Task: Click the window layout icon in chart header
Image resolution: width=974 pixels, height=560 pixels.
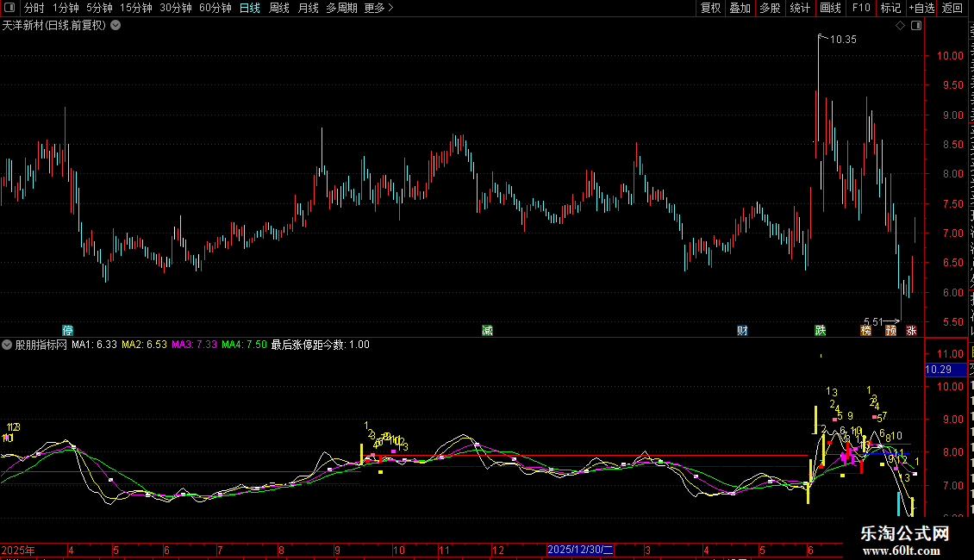Action: (x=916, y=26)
